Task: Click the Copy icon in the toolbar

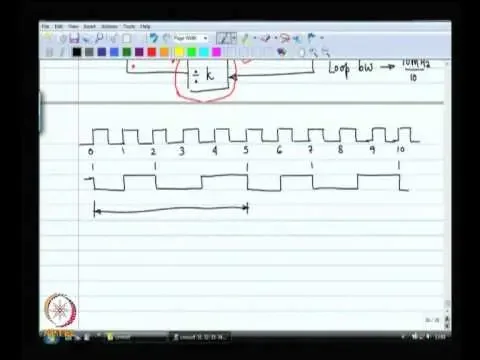Action: pyautogui.click(x=126, y=39)
